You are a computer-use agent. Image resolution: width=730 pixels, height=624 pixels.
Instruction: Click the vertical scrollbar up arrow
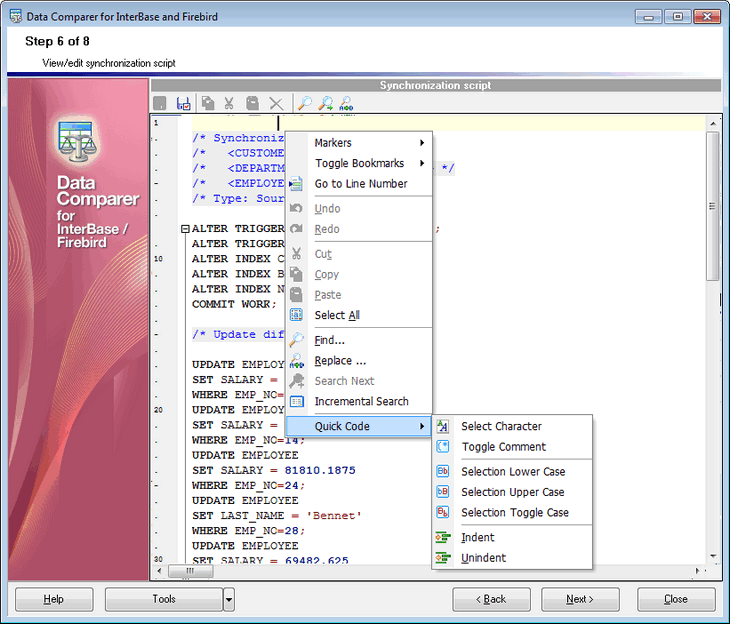pyautogui.click(x=713, y=124)
